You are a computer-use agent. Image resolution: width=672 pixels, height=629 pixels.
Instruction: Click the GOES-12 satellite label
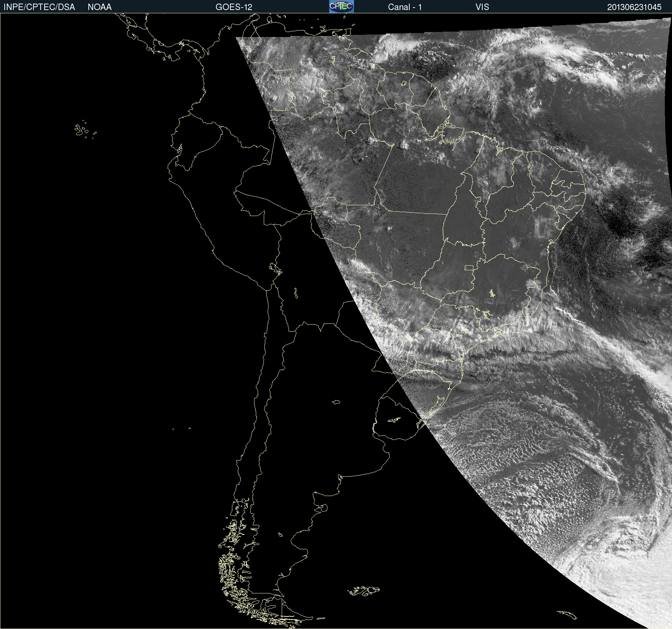click(234, 7)
